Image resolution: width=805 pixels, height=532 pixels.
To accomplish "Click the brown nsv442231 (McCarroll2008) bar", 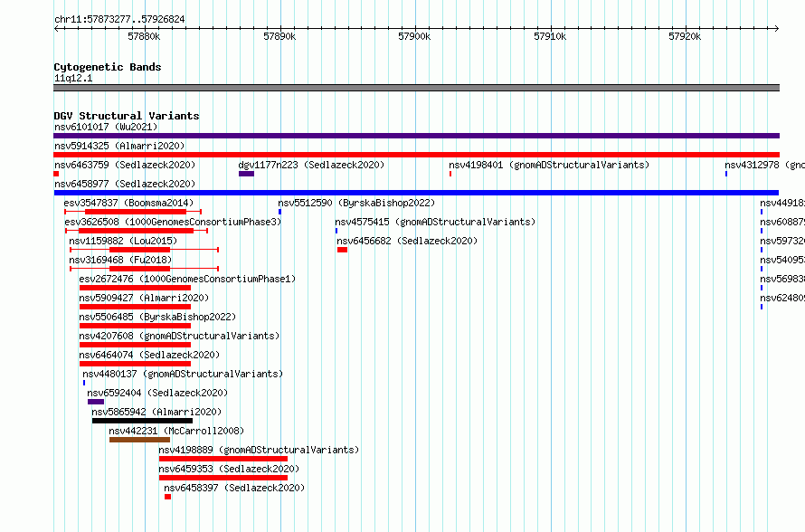I will (139, 440).
